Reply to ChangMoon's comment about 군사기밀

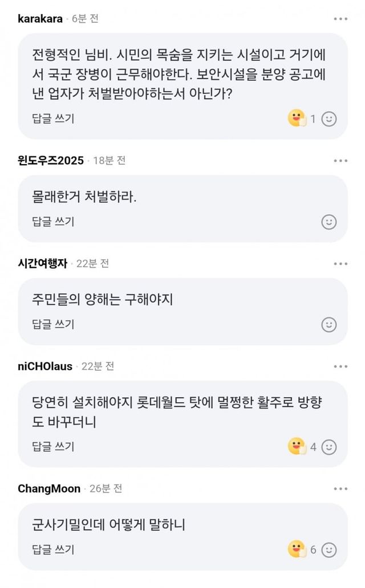(53, 550)
